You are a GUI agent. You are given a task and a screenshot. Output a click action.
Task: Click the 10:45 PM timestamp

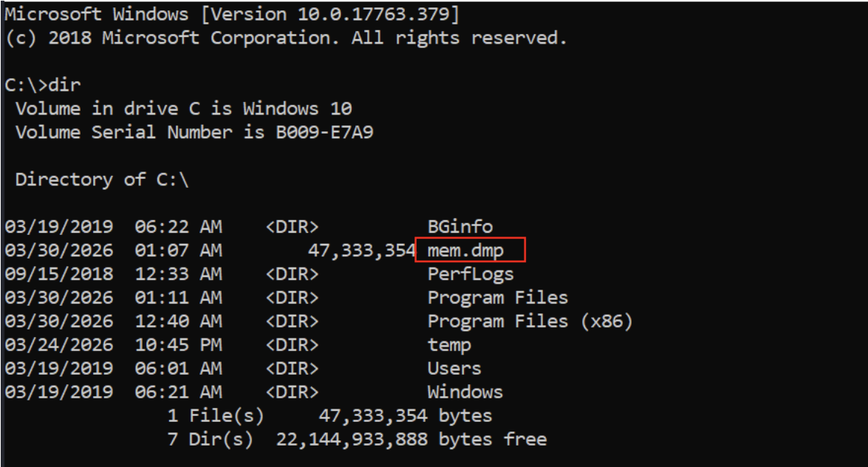178,345
